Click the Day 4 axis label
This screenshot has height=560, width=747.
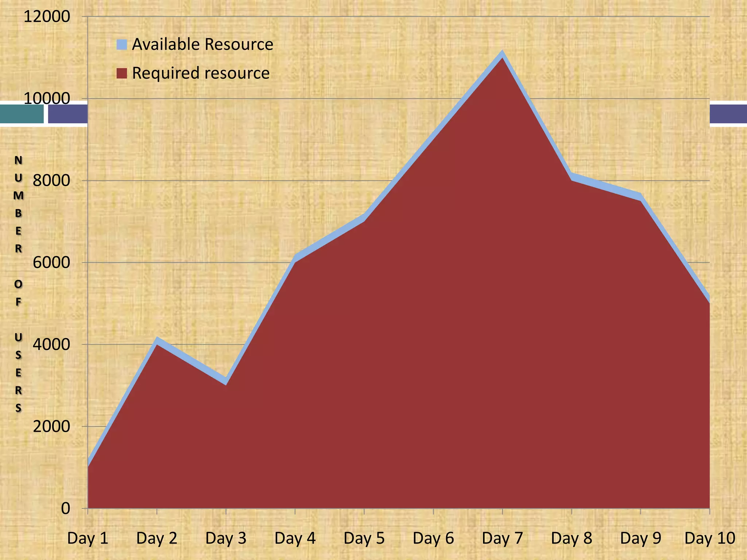295,538
